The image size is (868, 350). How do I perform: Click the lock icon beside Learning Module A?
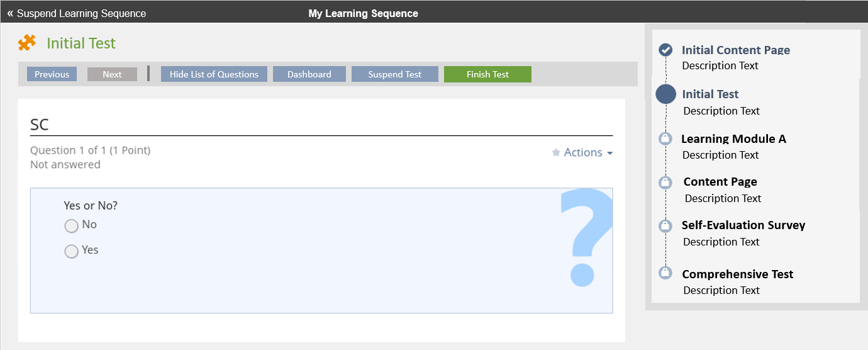point(665,139)
